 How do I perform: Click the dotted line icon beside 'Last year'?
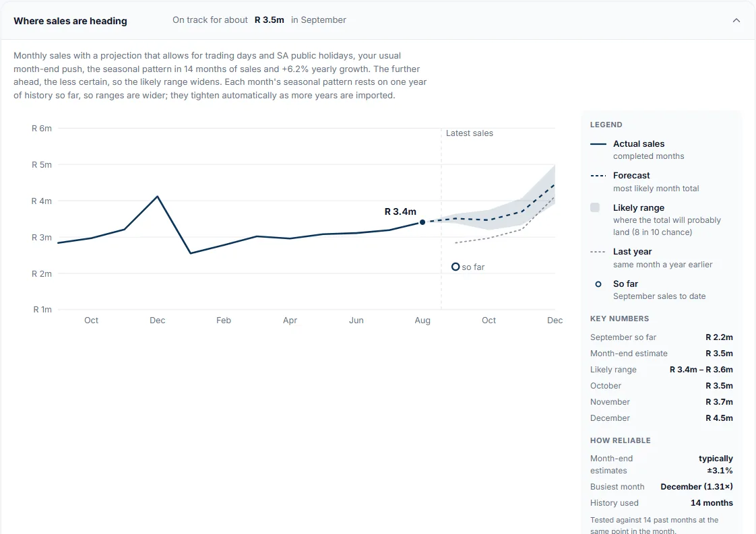point(598,252)
